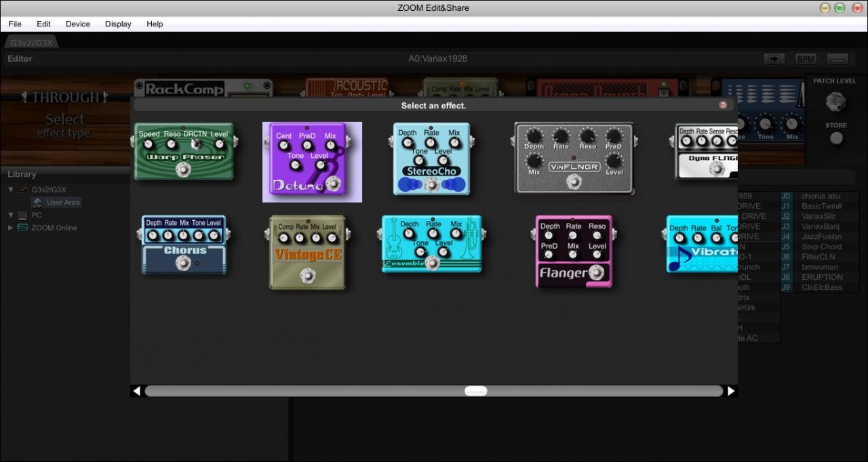This screenshot has height=462, width=868.
Task: Select ZOOM Online in the library tree
Action: click(x=54, y=228)
